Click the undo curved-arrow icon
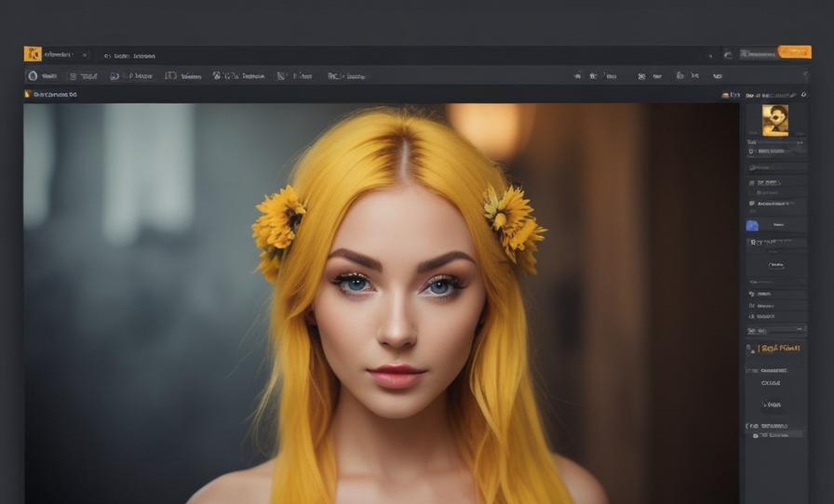 (728, 54)
